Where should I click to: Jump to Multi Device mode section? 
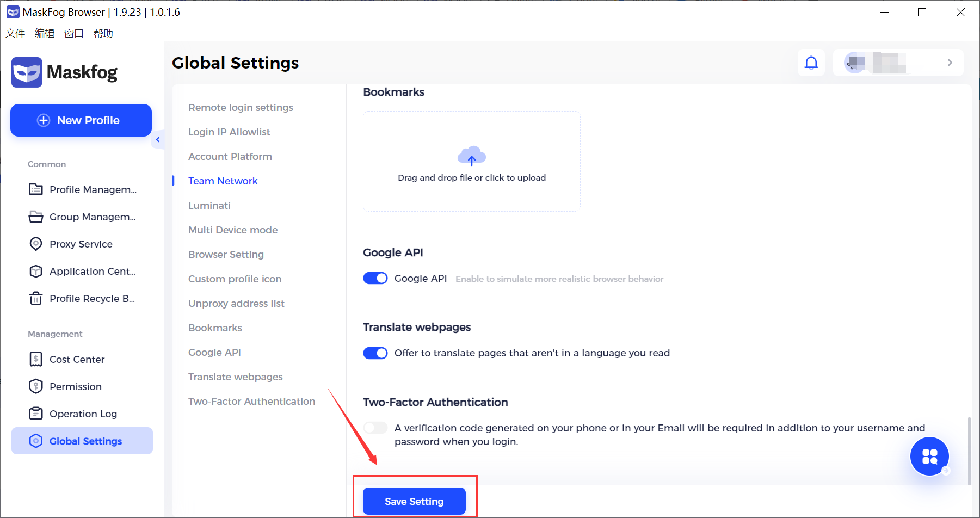click(233, 230)
